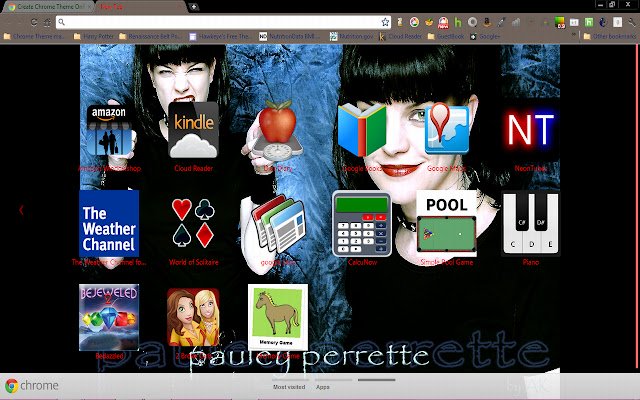Launch the Google Maps app

pyautogui.click(x=447, y=129)
